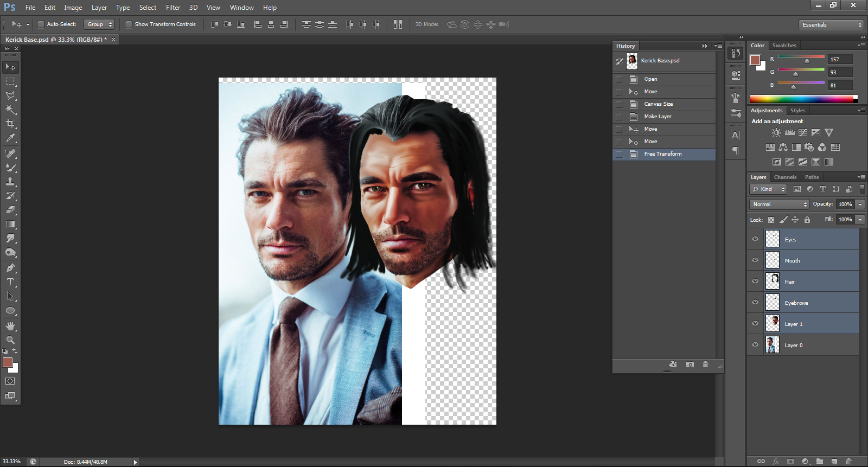868x467 pixels.
Task: Enable Auto-Select checkbox
Action: pos(40,24)
